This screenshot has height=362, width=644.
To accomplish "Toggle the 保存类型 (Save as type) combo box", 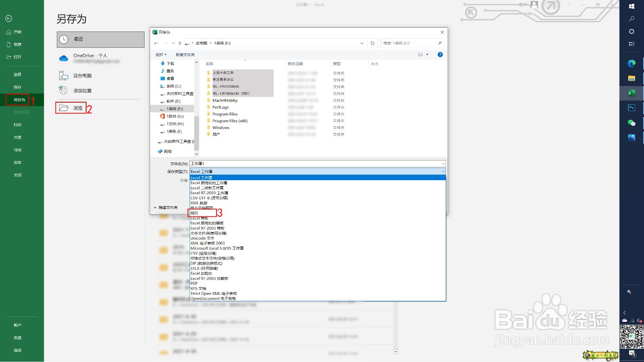I will point(318,172).
